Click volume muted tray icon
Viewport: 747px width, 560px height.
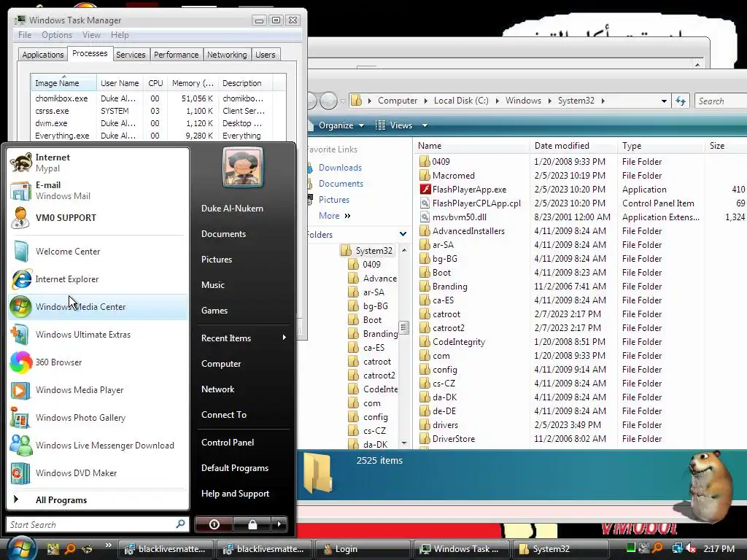point(691,548)
